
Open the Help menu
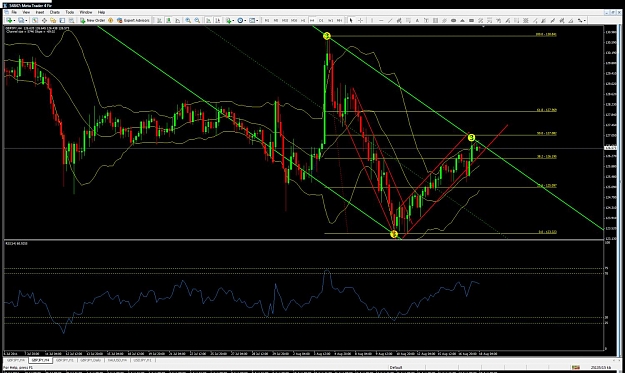101,12
